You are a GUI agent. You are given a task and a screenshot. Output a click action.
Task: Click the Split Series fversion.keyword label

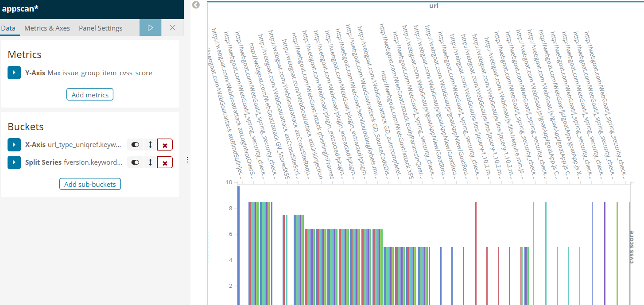[x=74, y=162]
